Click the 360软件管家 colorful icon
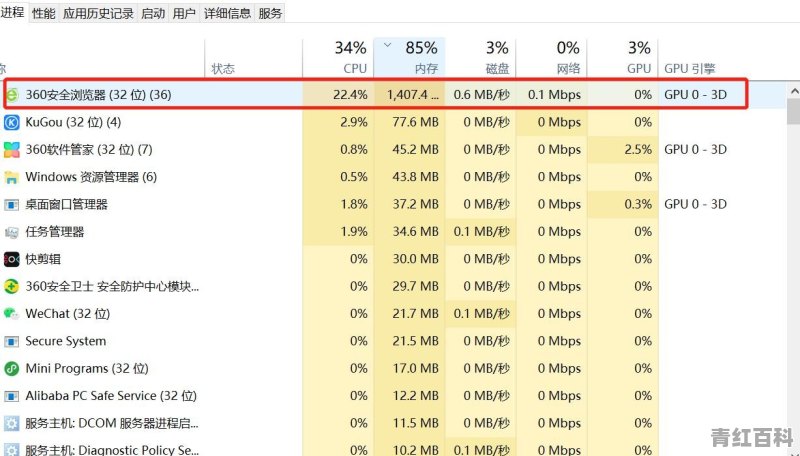This screenshot has width=800, height=456. pos(11,149)
